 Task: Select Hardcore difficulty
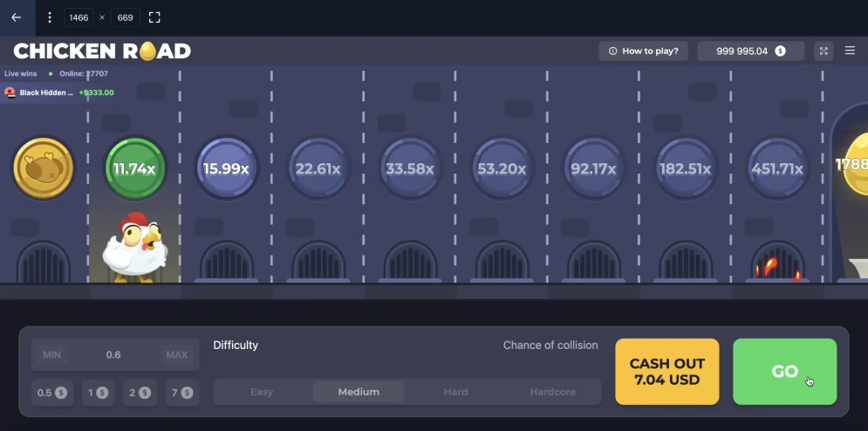[x=552, y=392]
